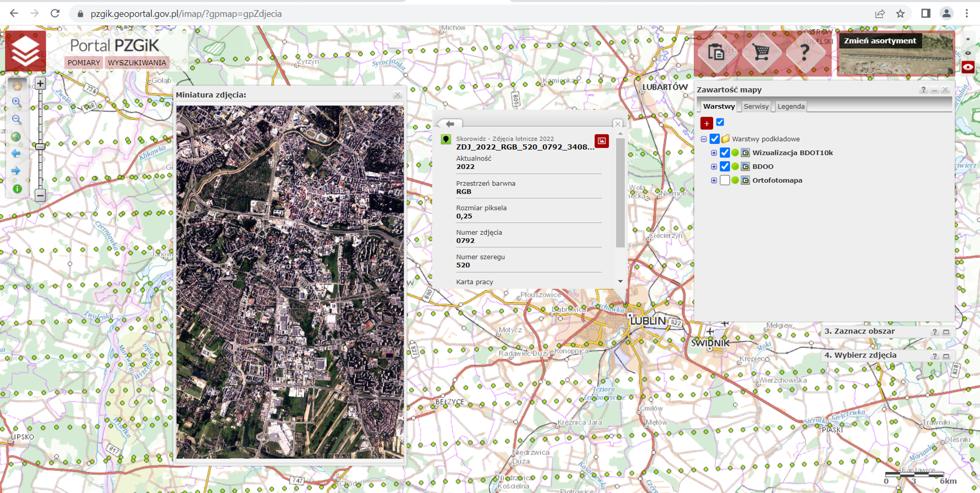Click the zoom-in magnifier tool
This screenshot has width=980, height=493.
16,102
